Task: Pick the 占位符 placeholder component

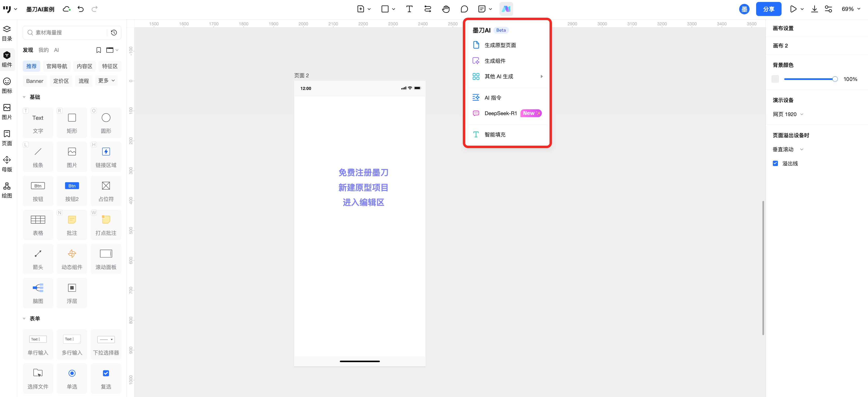Action: click(x=106, y=191)
